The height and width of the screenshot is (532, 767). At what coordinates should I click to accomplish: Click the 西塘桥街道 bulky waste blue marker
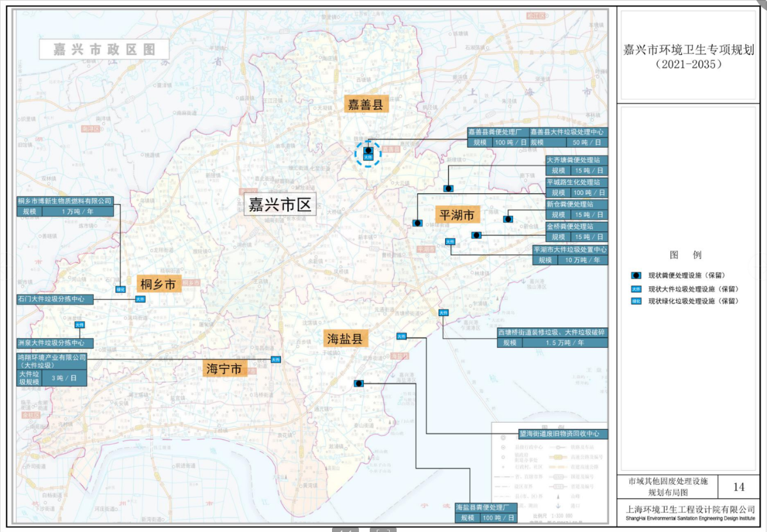(x=443, y=313)
